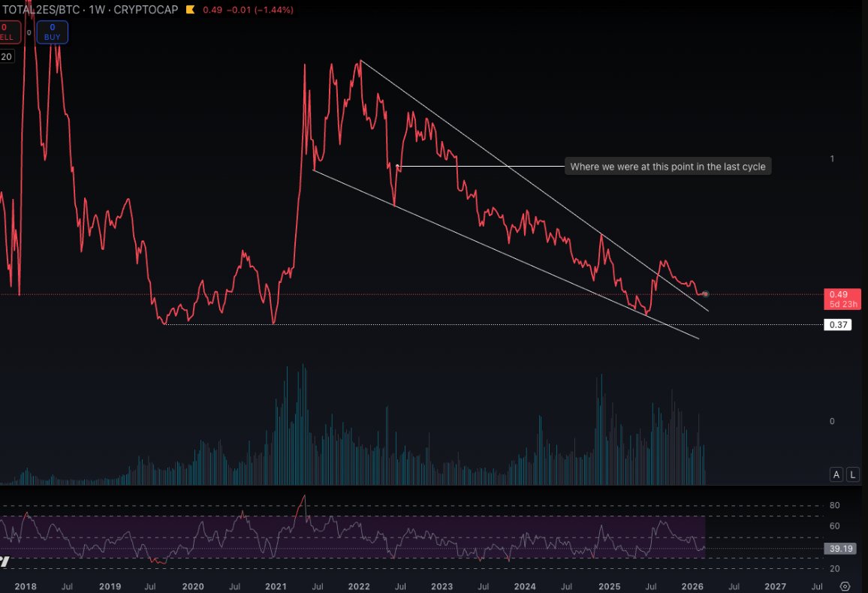Click the 2026 label on time axis

pos(692,586)
